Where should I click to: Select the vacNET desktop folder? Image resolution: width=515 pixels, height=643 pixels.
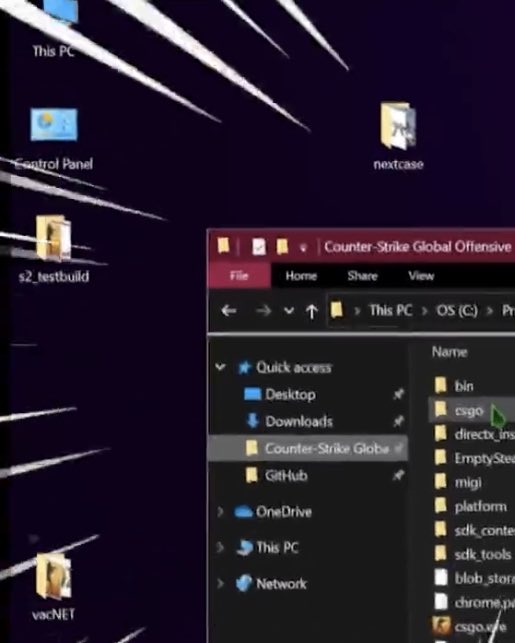54,586
